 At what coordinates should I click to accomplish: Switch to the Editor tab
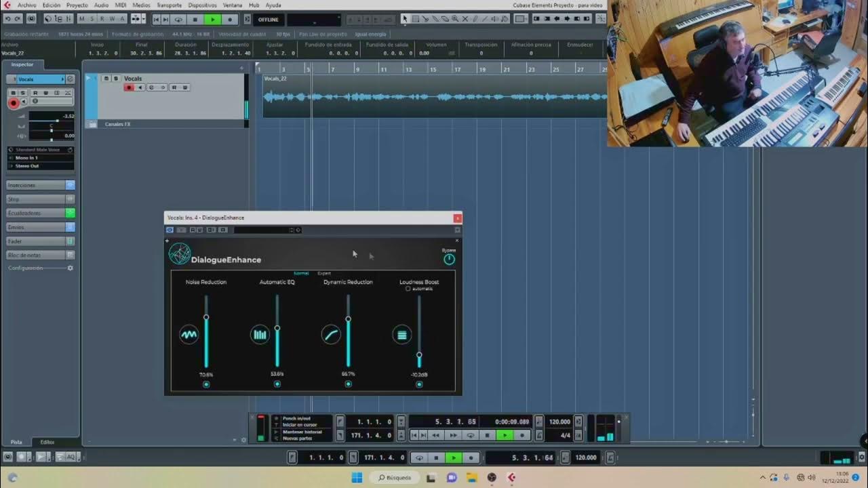click(x=47, y=442)
